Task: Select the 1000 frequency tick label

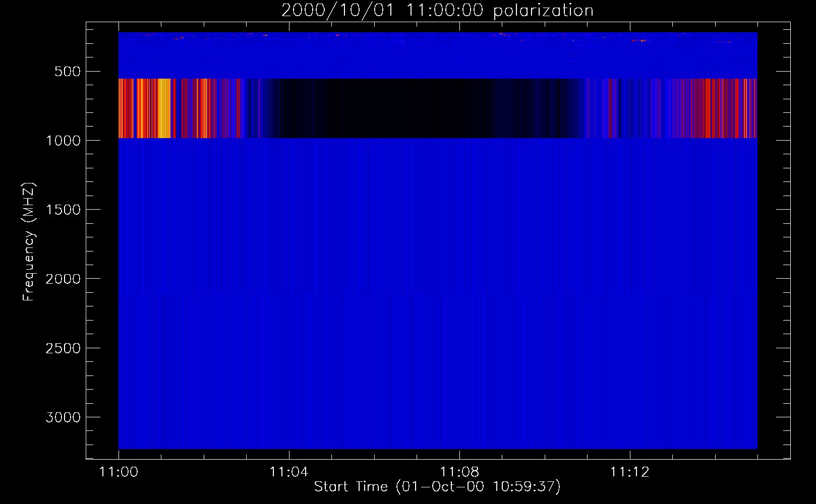Action: click(x=63, y=141)
